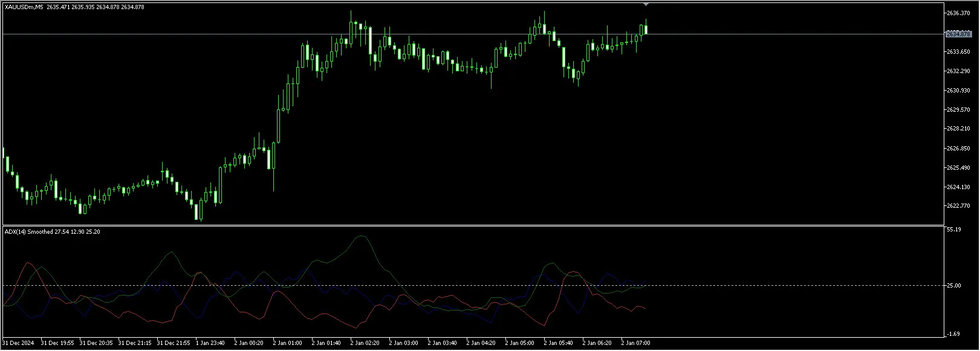Click the 2 Jan 07:00 time label
This screenshot has height=351, width=980.
click(x=635, y=343)
